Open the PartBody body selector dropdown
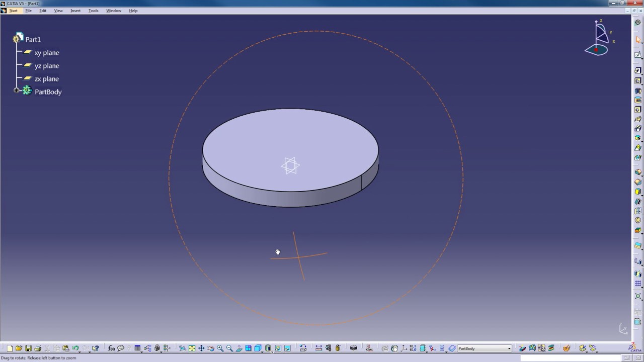The width and height of the screenshot is (644, 362). point(509,348)
